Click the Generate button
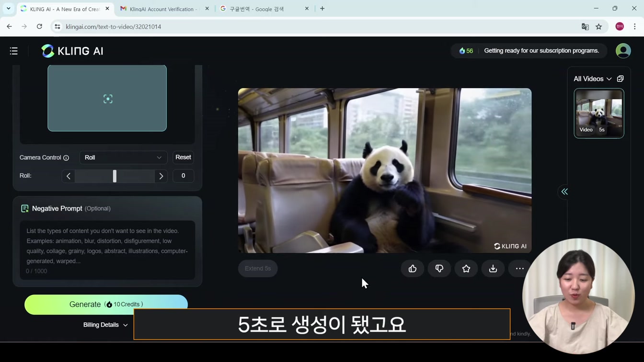This screenshot has width=644, height=362. 106,305
